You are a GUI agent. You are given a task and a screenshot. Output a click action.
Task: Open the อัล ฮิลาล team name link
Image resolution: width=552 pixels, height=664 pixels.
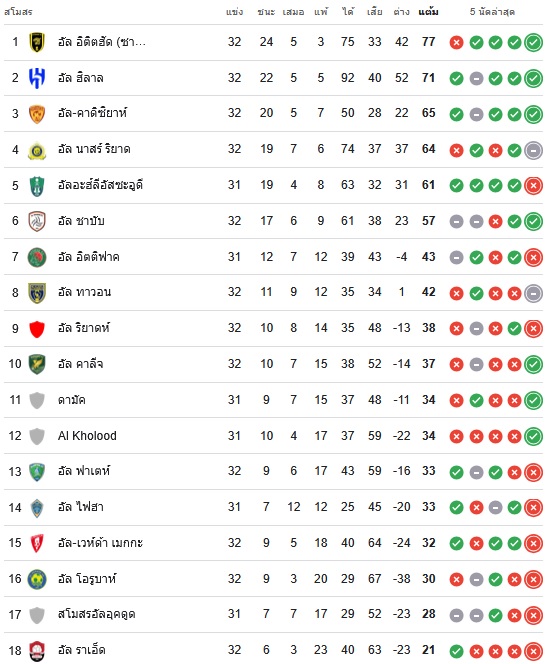click(x=80, y=78)
